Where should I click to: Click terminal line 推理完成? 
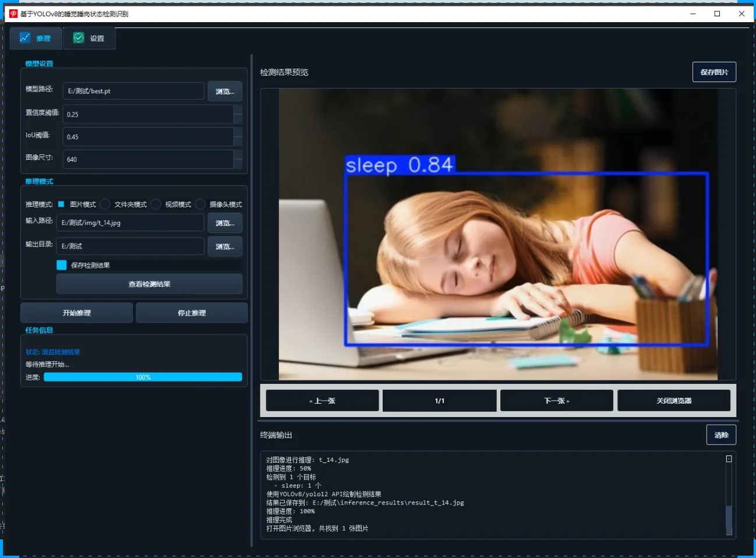click(x=279, y=520)
